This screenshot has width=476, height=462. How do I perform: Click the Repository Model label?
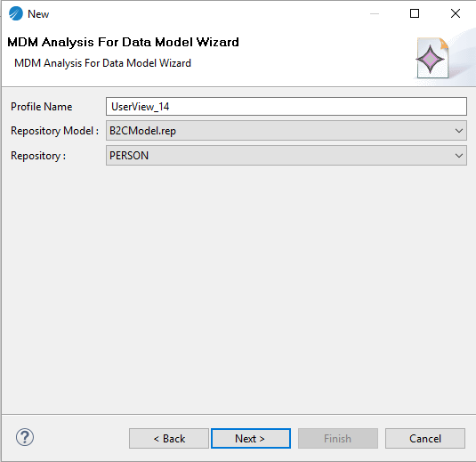[54, 131]
